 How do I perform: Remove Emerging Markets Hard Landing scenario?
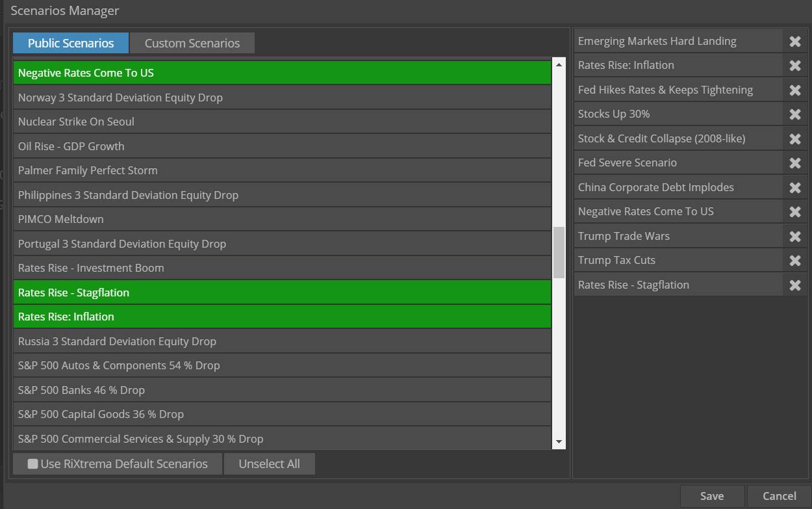(794, 42)
